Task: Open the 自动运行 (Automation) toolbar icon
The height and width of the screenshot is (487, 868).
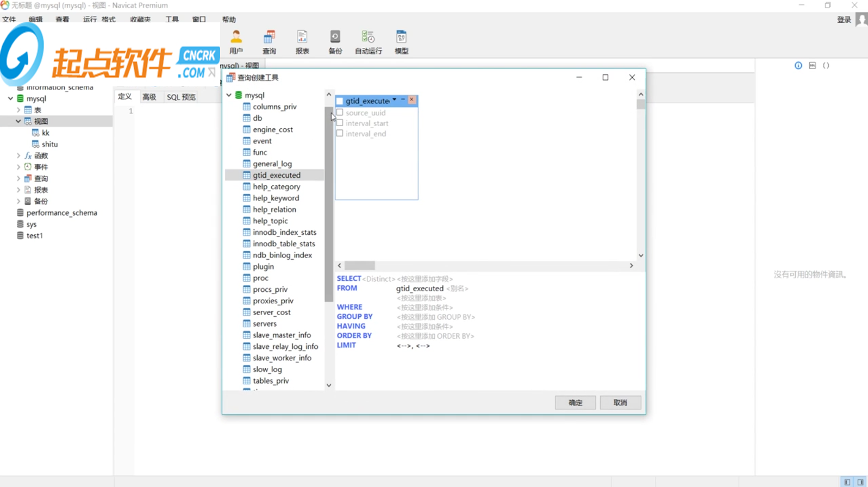Action: coord(368,42)
